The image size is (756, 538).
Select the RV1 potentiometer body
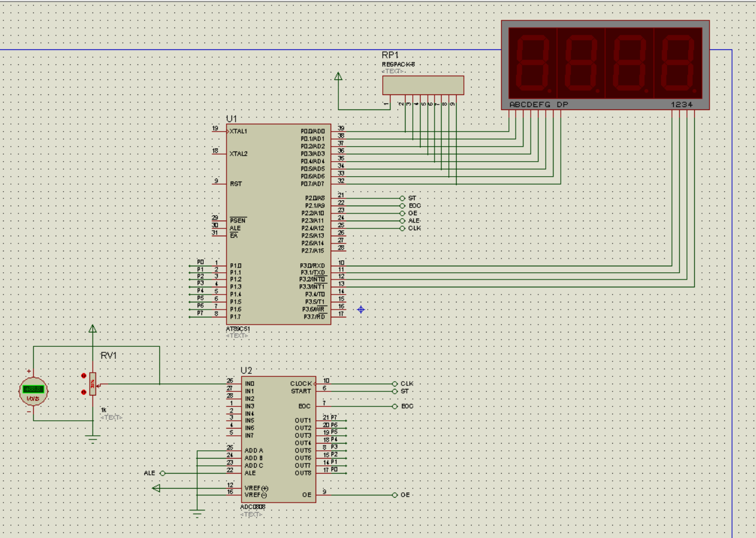coord(92,384)
